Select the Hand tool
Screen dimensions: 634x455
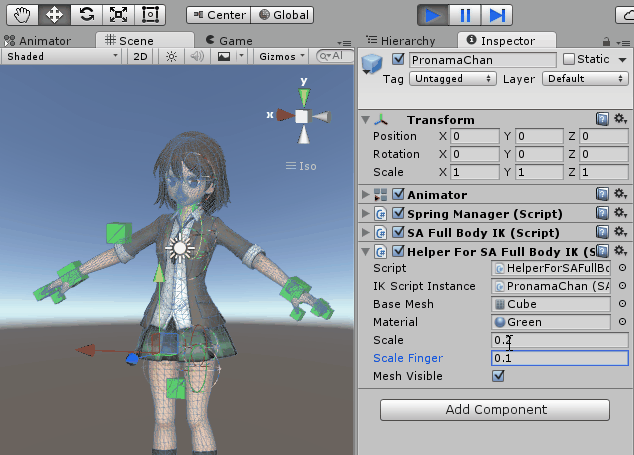pos(22,15)
